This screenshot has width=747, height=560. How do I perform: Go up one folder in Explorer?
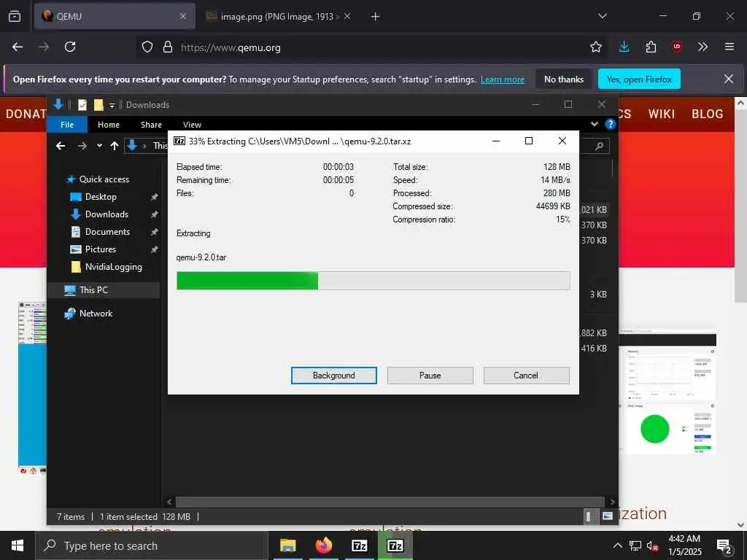[115, 146]
